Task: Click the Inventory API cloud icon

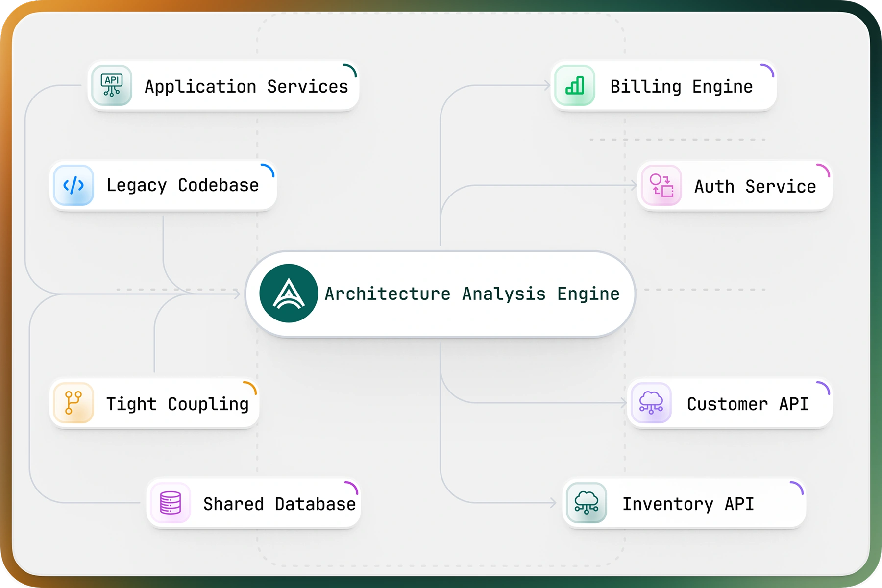Action: (x=587, y=503)
